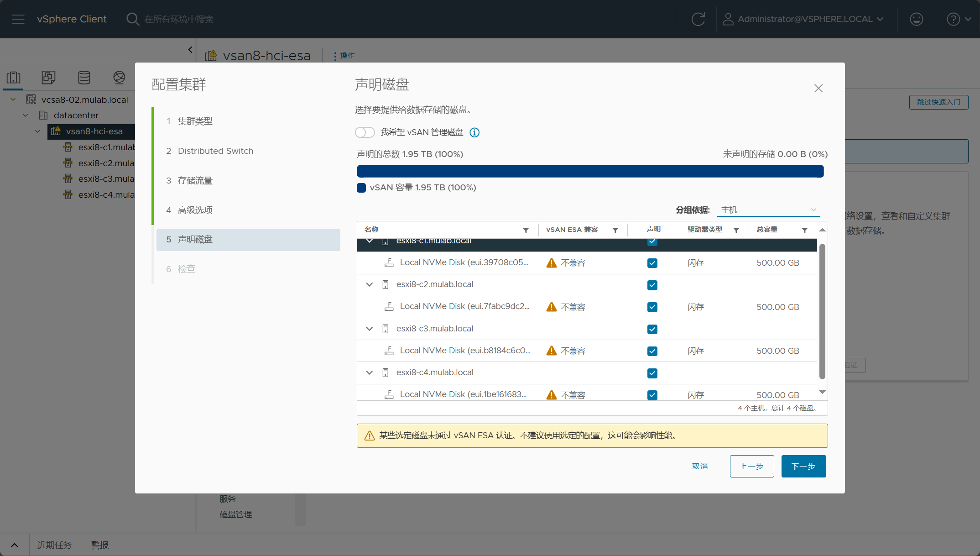Filter the 名称 column

526,230
